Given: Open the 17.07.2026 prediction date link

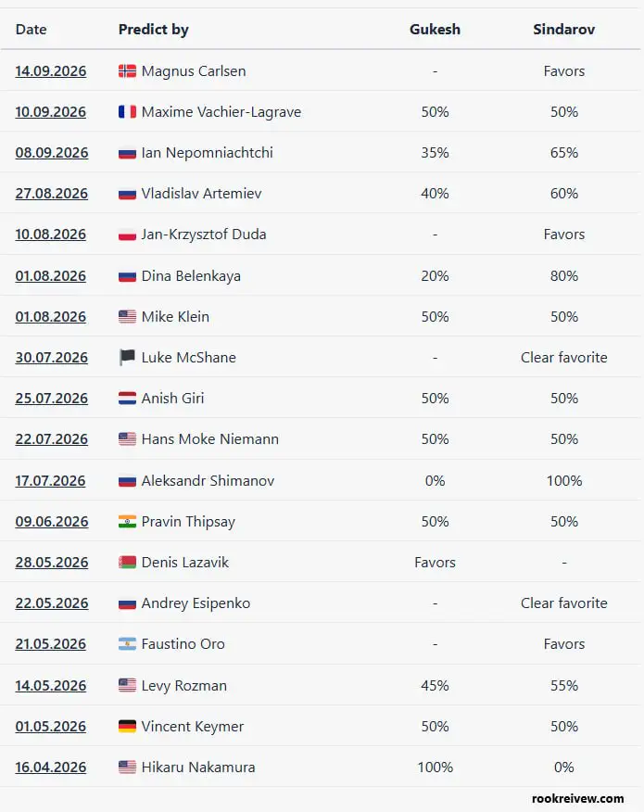Looking at the screenshot, I should (50, 480).
